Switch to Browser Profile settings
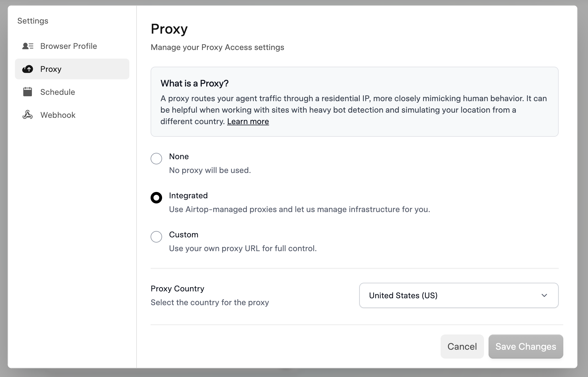588x377 pixels. [x=68, y=46]
